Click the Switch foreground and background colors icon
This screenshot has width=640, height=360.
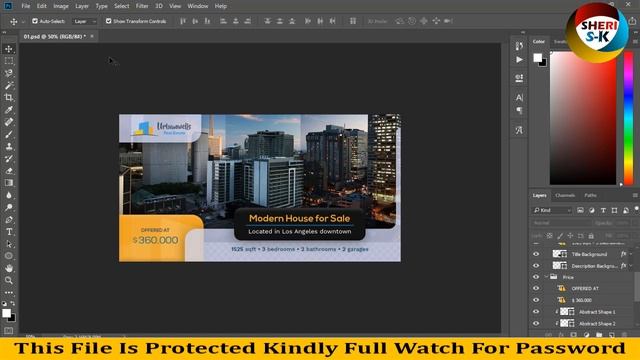13,304
